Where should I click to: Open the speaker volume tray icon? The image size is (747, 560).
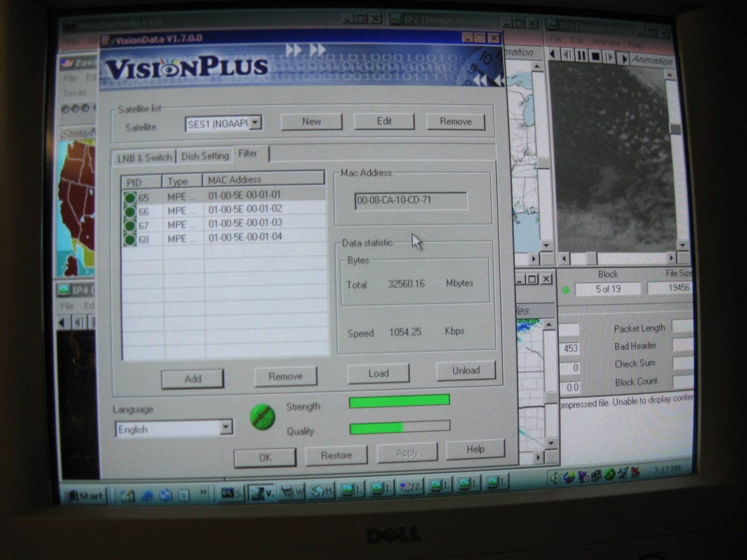click(555, 477)
